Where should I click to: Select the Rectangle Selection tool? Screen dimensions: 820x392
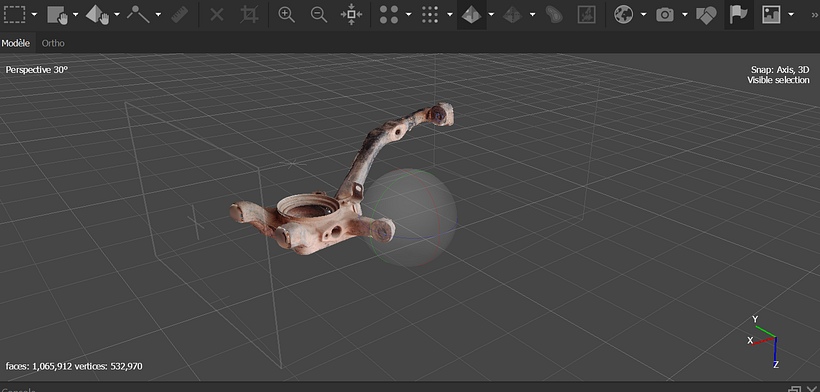point(14,15)
